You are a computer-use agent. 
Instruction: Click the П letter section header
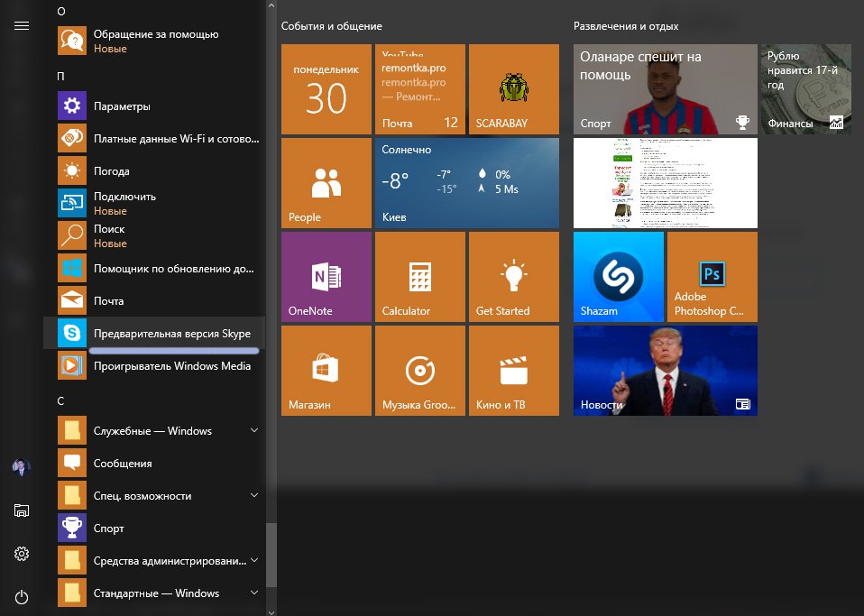click(60, 76)
